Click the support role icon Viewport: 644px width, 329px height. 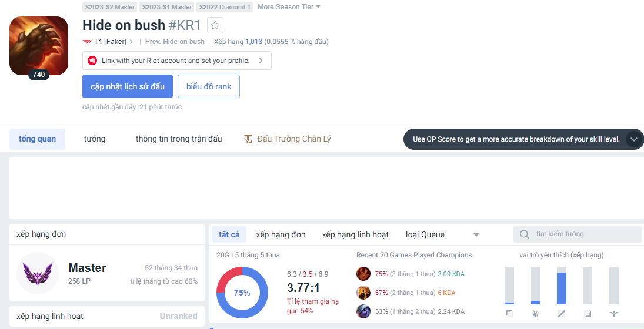coord(614,314)
